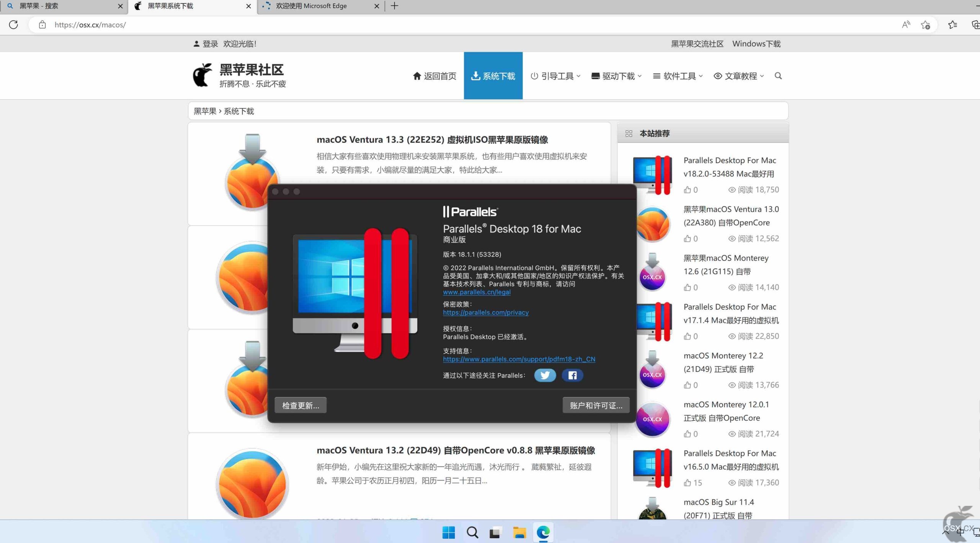Viewport: 980px width, 543px height.
Task: Open macOS Monterey 12.2 (21D49) sidebar link
Action: [723, 362]
